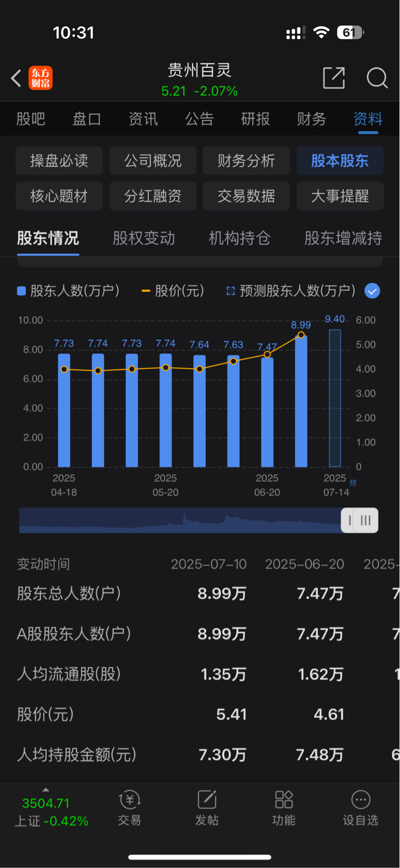This screenshot has width=400, height=868.
Task: Select the 股本股东 button
Action: click(340, 161)
